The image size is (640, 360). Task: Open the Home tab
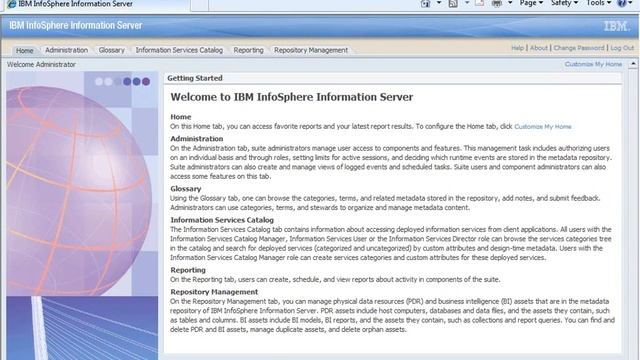tap(24, 50)
